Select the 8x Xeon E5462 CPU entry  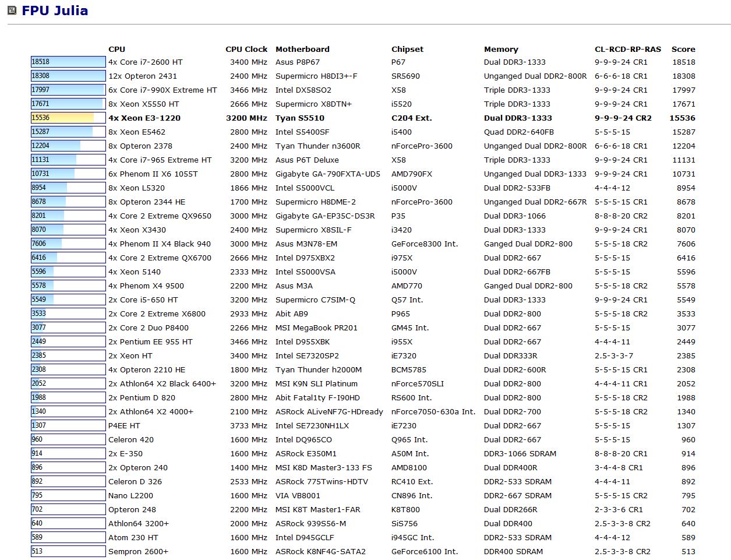[137, 132]
